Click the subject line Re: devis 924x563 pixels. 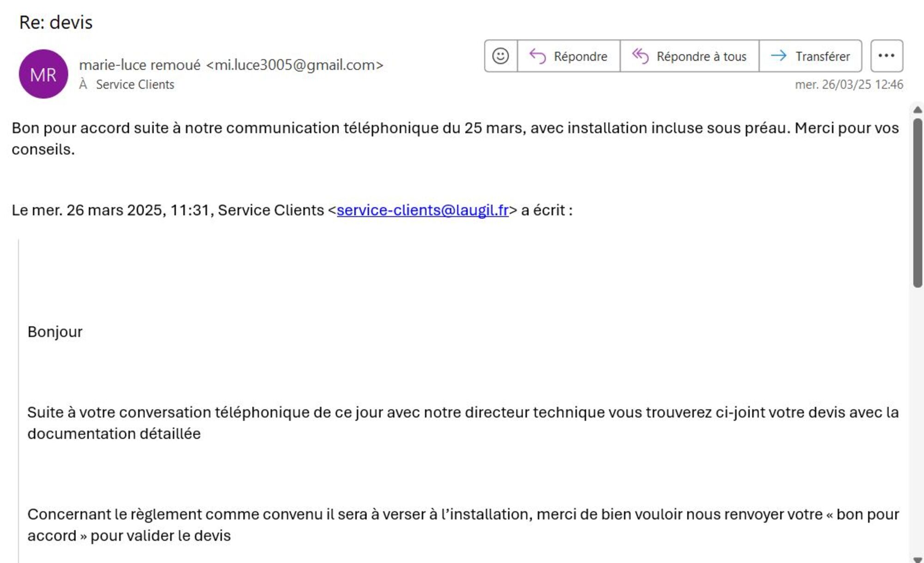(x=56, y=22)
